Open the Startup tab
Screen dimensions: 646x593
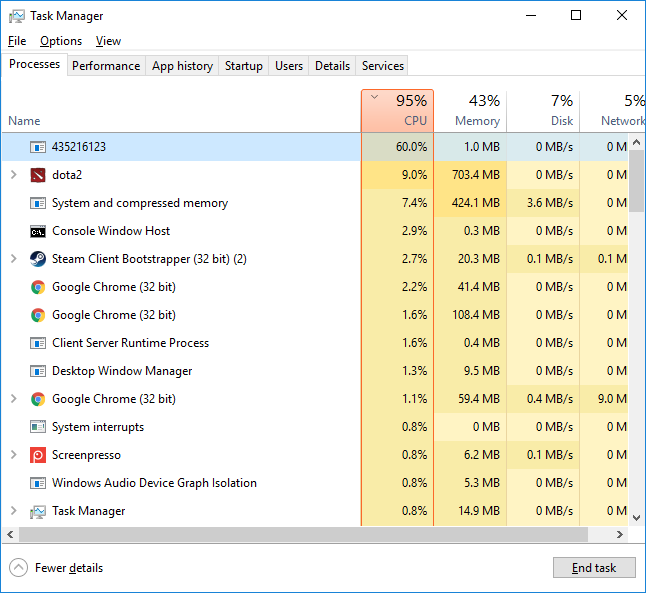point(244,66)
